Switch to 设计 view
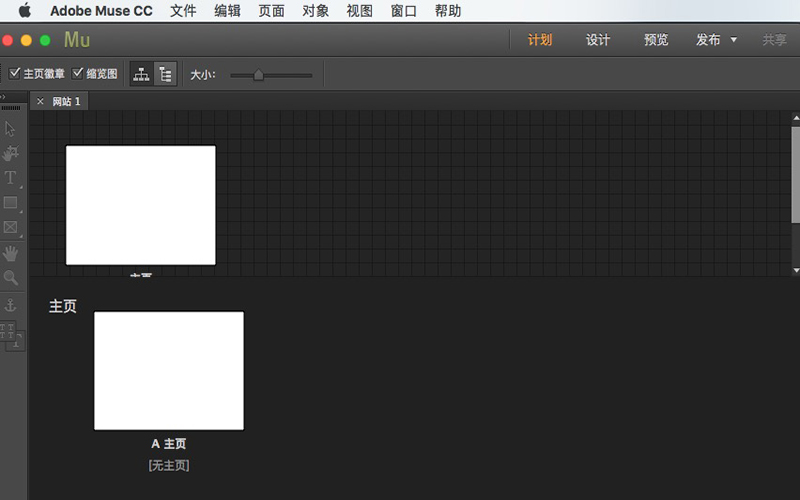Image resolution: width=800 pixels, height=500 pixels. click(598, 40)
